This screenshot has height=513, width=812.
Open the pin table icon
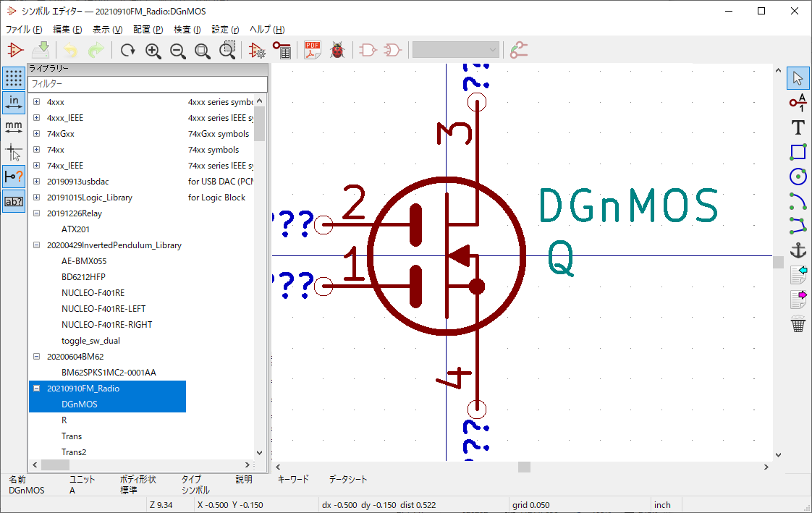click(x=282, y=50)
